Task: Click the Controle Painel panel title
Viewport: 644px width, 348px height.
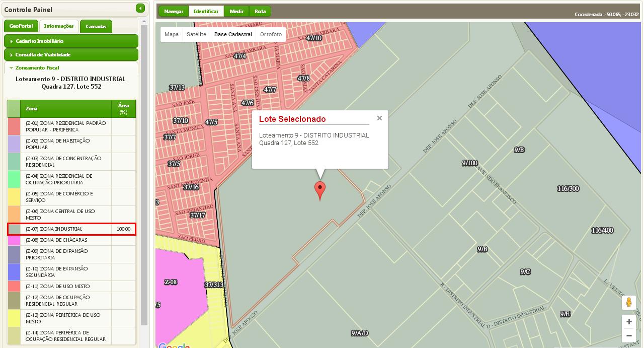Action: point(28,10)
